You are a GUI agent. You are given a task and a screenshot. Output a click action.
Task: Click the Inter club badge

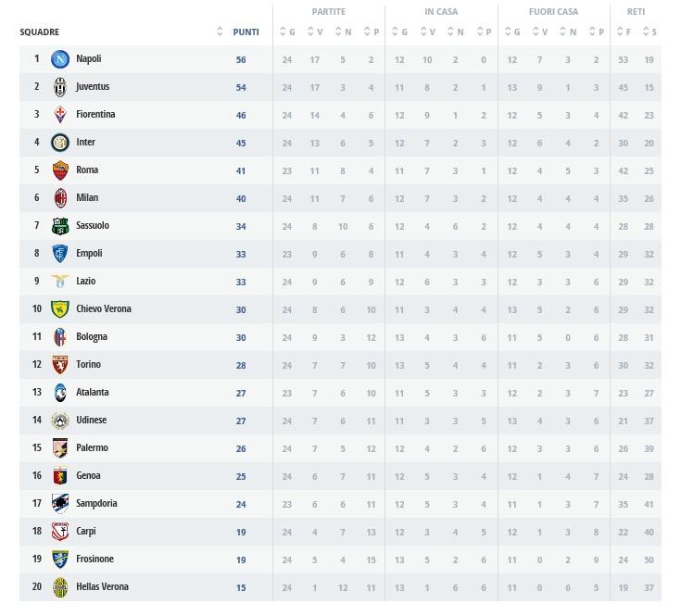point(60,143)
